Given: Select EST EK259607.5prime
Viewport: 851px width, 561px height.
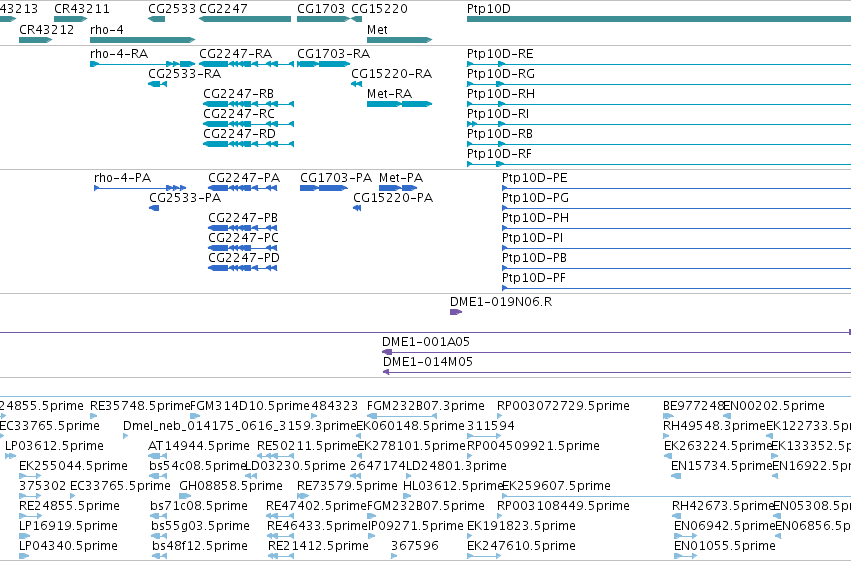Looking at the screenshot, I should coord(556,486).
